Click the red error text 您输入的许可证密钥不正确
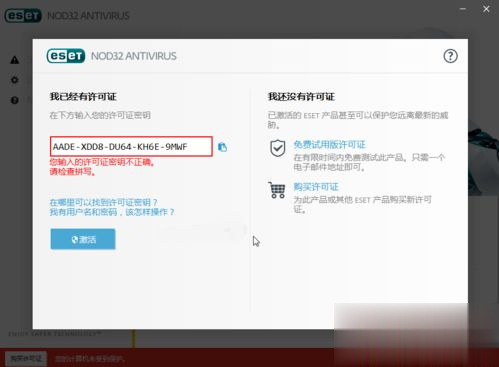499x367 pixels. 102,162
